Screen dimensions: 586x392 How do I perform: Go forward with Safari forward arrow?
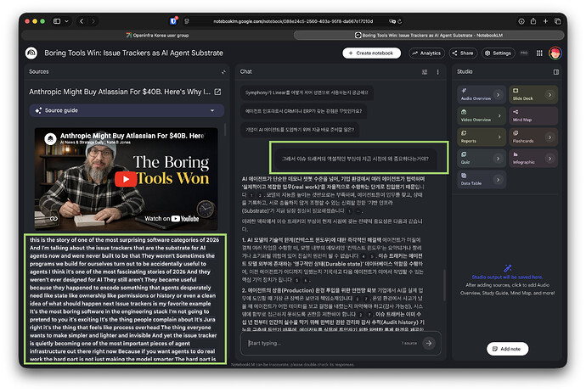[x=93, y=21]
